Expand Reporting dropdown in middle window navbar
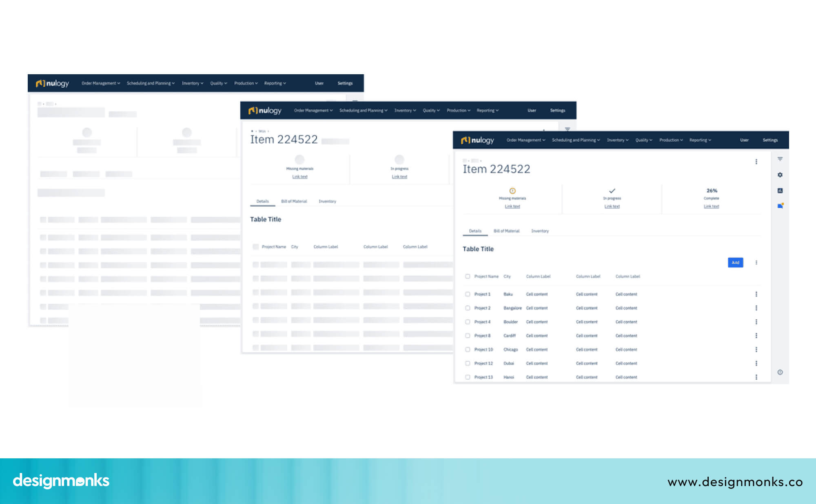 (x=488, y=111)
